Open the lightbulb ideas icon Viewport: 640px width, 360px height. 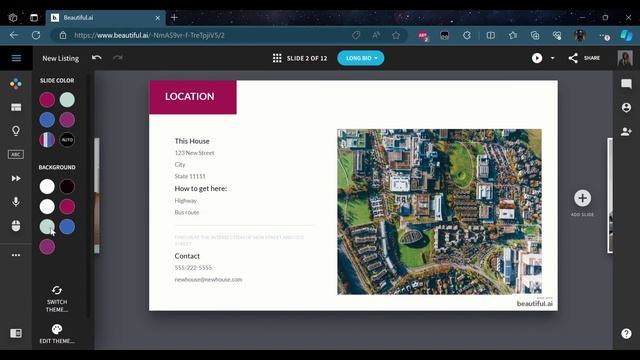pos(16,131)
